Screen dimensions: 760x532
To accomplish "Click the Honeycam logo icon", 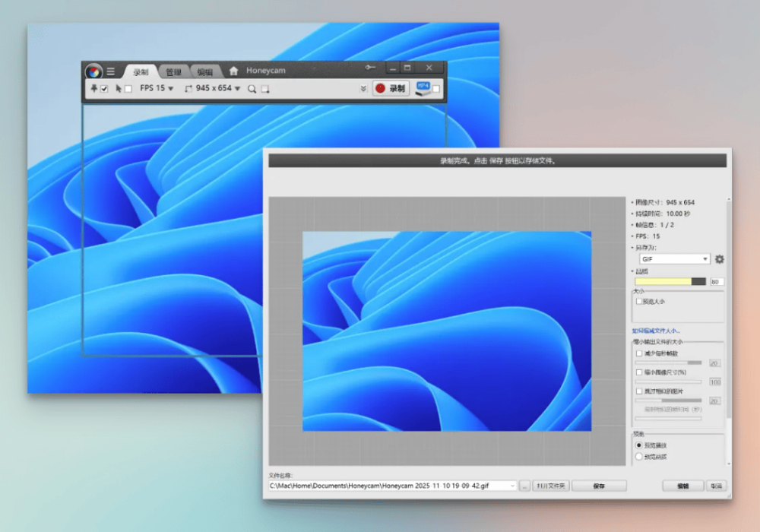I will point(93,71).
